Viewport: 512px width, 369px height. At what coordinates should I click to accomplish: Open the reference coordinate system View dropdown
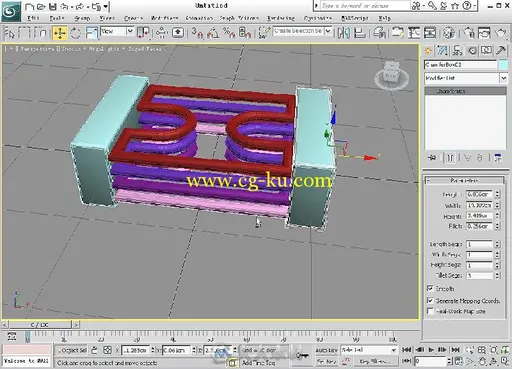point(130,31)
